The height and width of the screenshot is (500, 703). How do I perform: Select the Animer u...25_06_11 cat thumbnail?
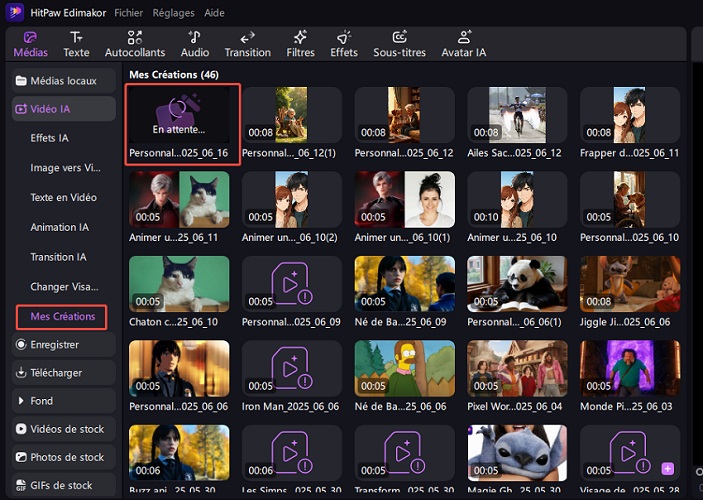(179, 200)
